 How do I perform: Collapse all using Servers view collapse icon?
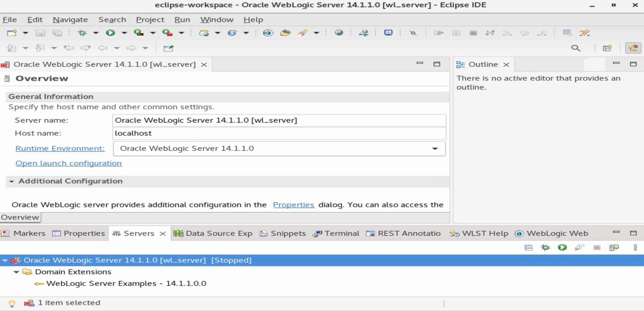528,248
